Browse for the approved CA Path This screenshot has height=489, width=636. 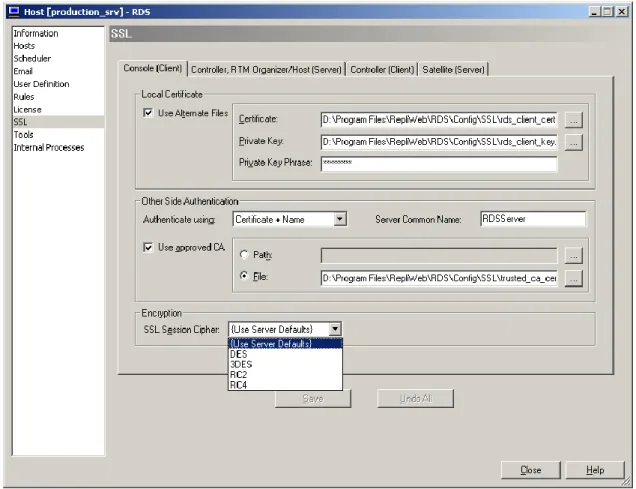(574, 256)
